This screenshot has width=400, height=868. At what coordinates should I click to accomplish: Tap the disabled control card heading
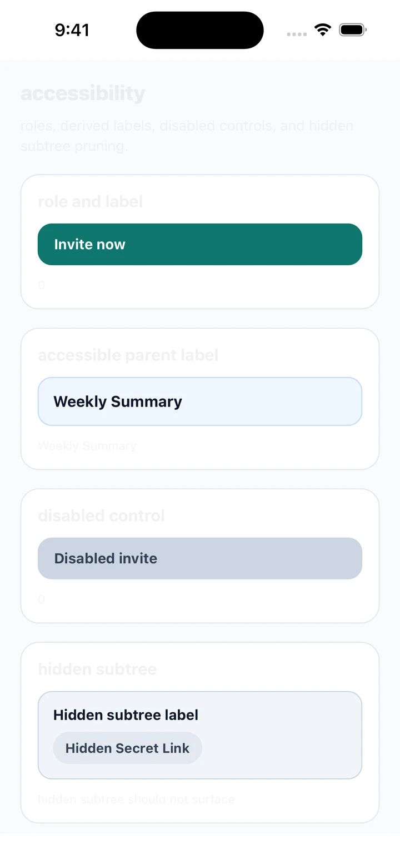coord(101,515)
